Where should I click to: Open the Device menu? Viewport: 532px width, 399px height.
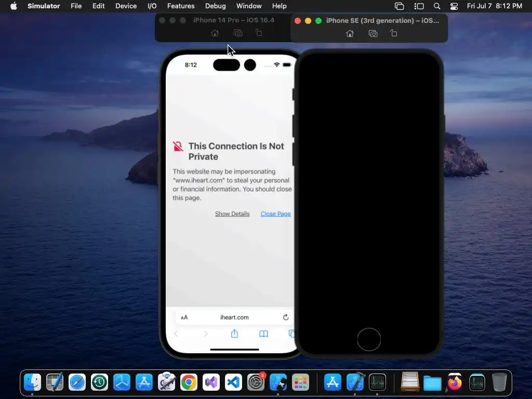click(x=126, y=6)
